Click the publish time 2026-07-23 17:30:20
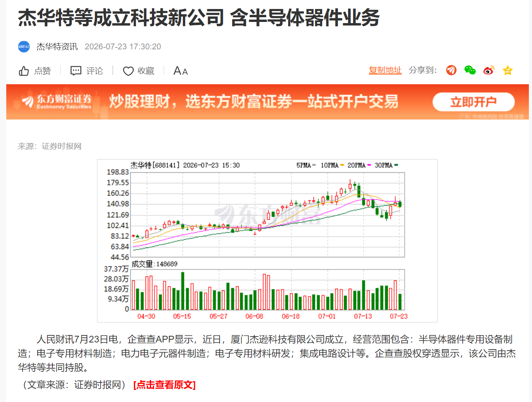This screenshot has height=402, width=532. [123, 47]
